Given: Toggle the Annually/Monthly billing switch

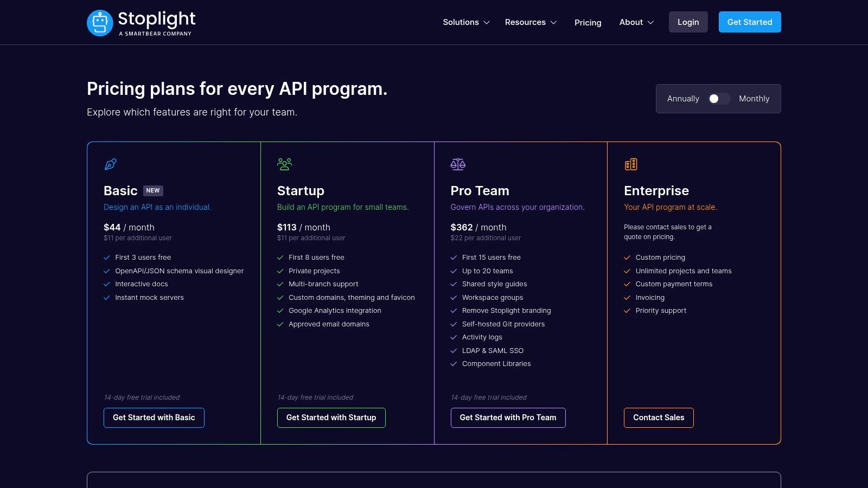Looking at the screenshot, I should [719, 99].
